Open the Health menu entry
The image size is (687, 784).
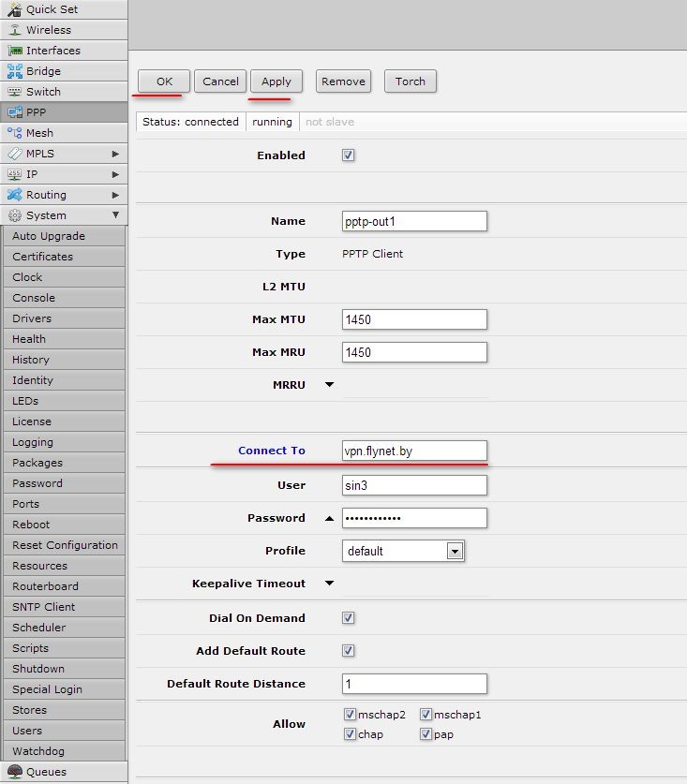64,339
